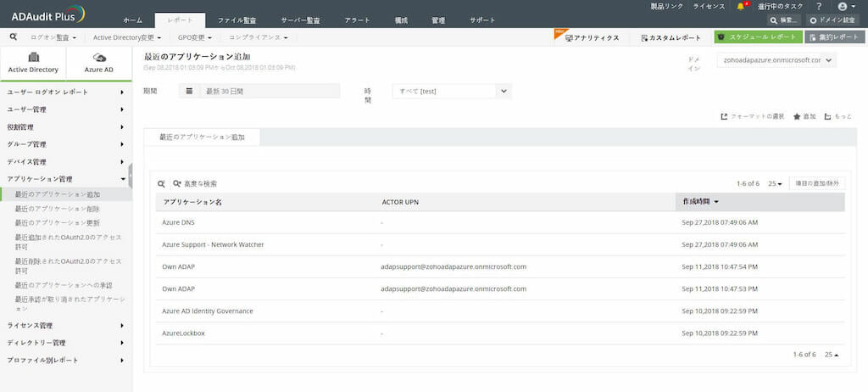Image resolution: width=868 pixels, height=392 pixels.
Task: Click the スケジュール レポート button
Action: coord(758,37)
